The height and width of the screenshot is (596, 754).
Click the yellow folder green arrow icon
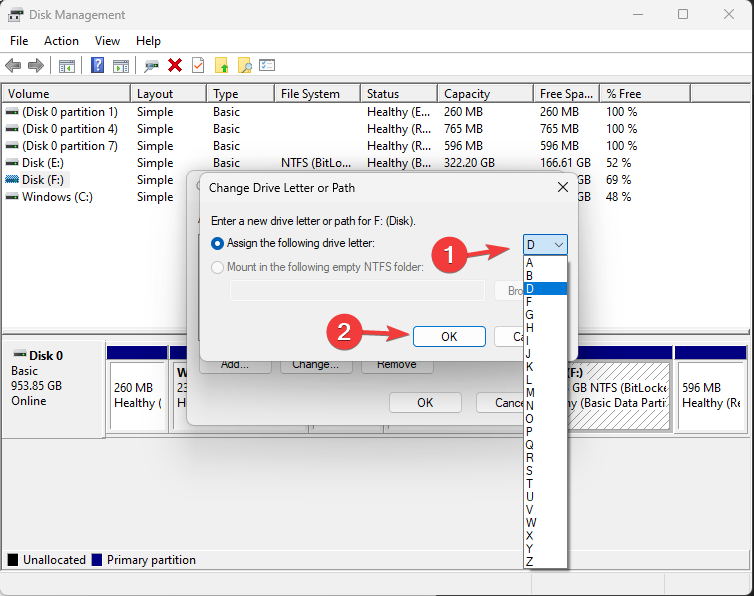(x=222, y=65)
